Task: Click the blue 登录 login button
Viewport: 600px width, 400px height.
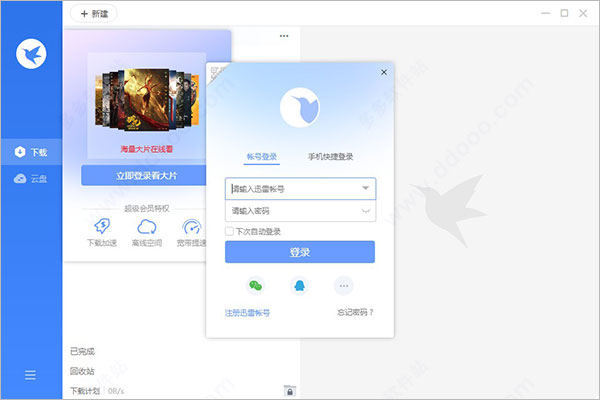Action: (300, 252)
